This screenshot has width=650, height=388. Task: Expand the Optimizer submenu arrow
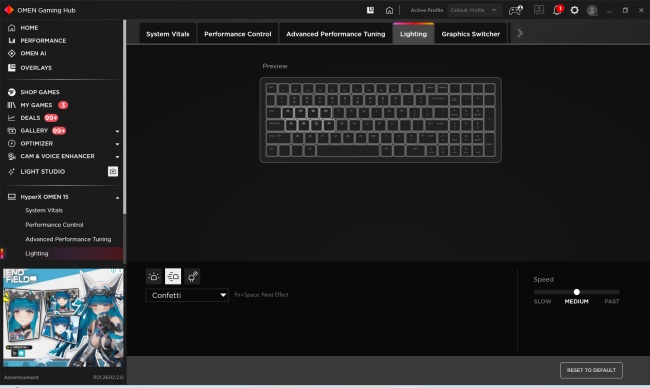pyautogui.click(x=117, y=144)
